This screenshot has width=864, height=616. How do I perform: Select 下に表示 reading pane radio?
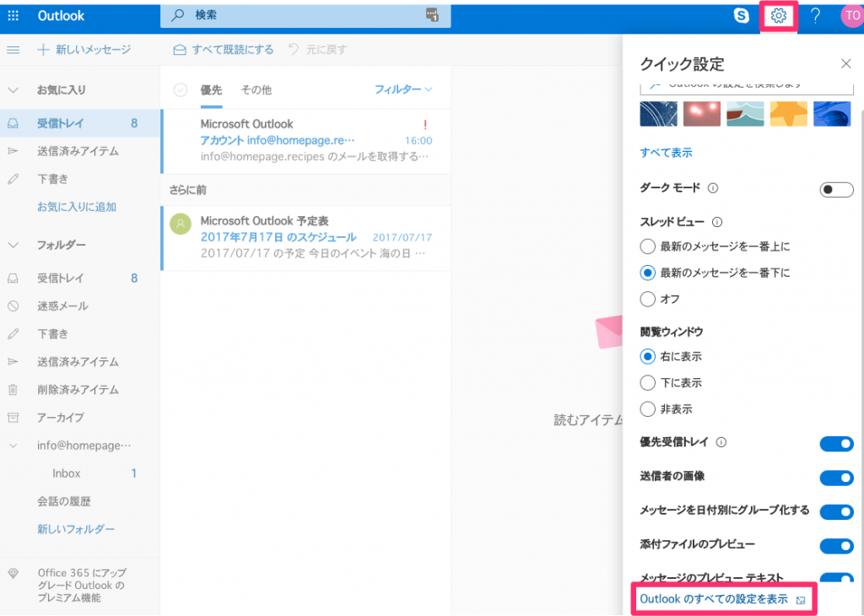pyautogui.click(x=647, y=383)
